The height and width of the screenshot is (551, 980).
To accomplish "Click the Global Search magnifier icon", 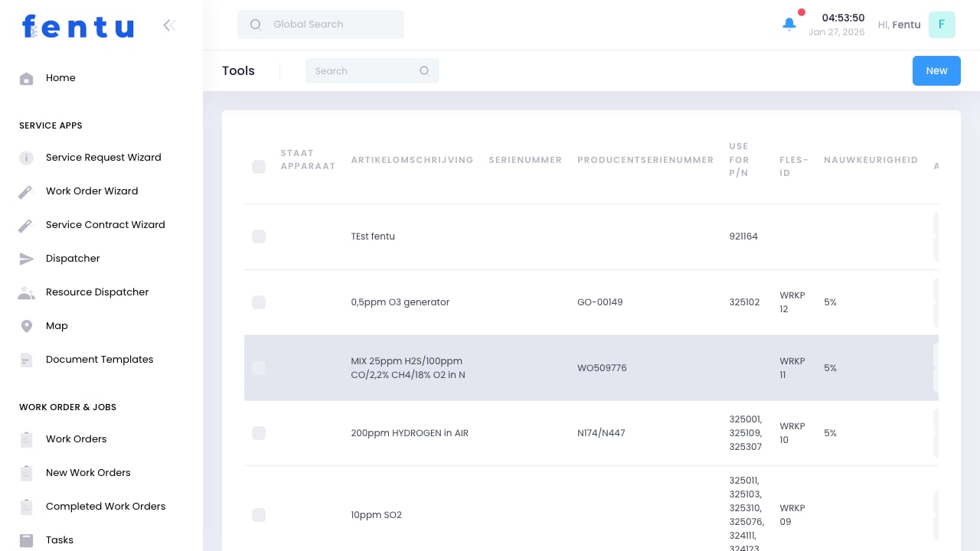I will [256, 24].
